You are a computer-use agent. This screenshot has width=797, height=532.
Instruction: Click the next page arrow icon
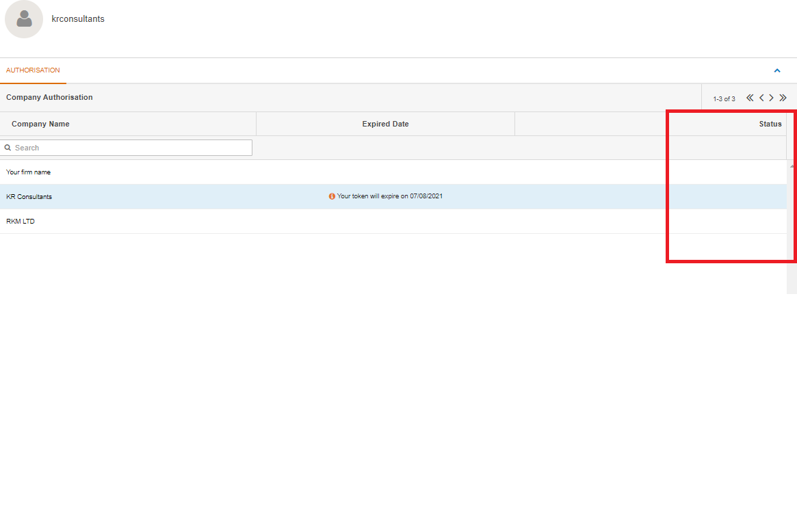[770, 98]
